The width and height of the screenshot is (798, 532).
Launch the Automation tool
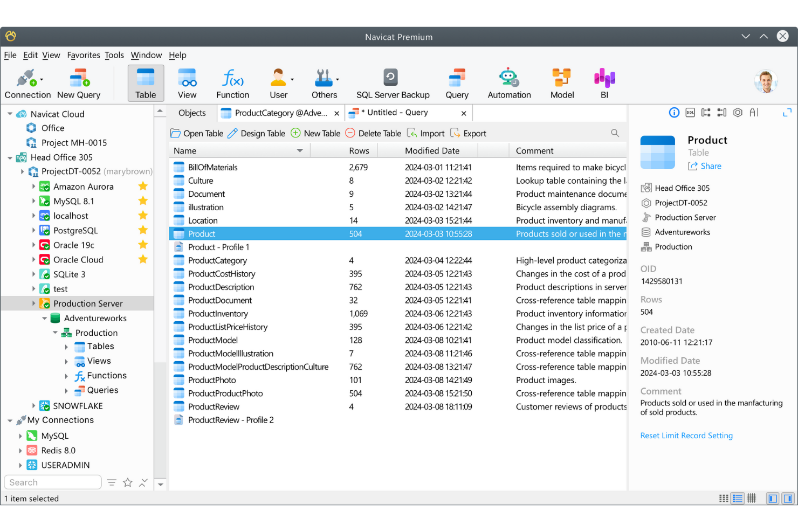508,82
